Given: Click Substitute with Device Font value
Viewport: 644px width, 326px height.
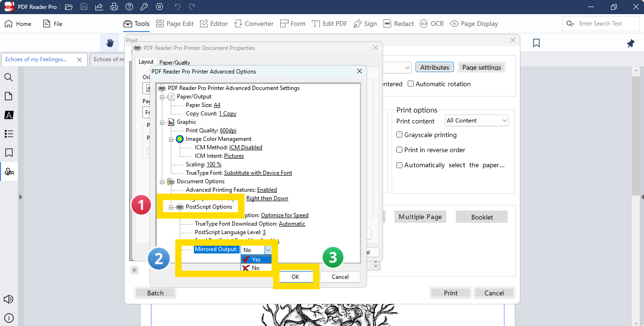Looking at the screenshot, I should pyautogui.click(x=258, y=173).
